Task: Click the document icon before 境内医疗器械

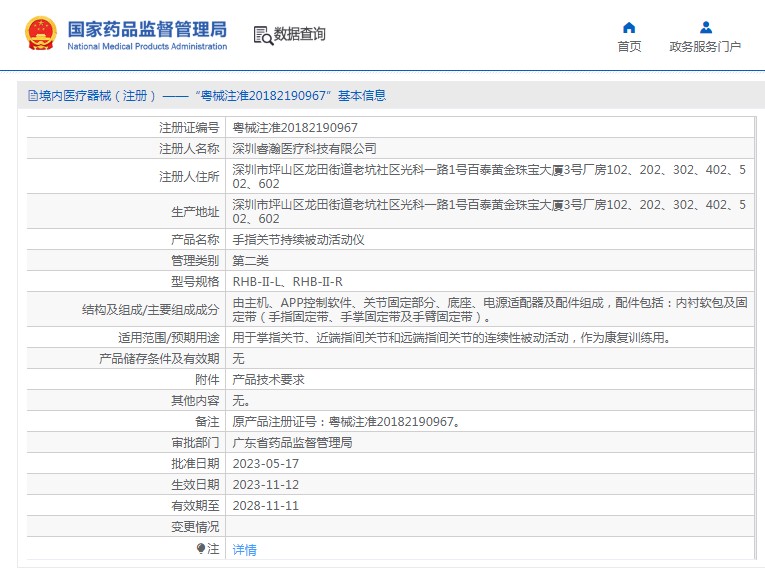Action: click(33, 96)
